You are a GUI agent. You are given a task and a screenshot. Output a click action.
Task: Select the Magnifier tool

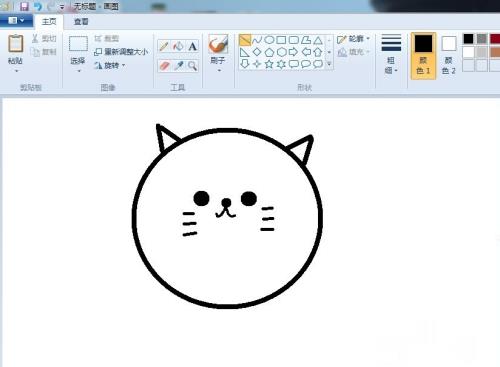point(192,66)
